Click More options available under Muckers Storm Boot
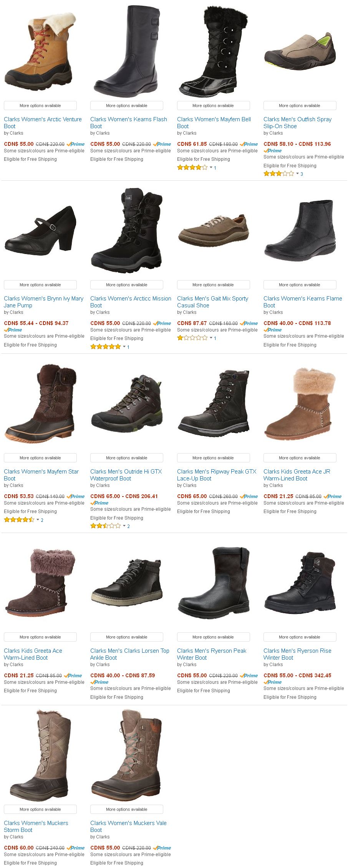The image size is (348, 868). pos(40,809)
